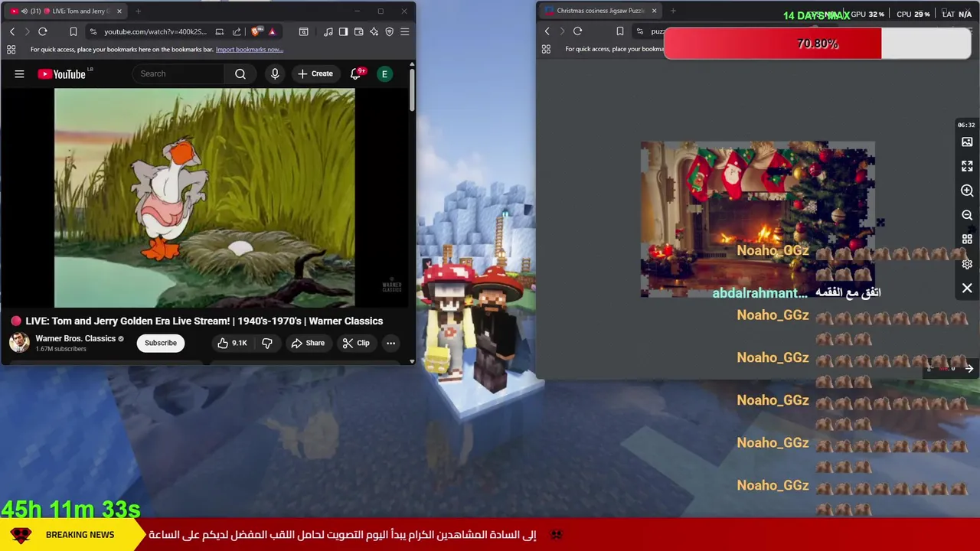The height and width of the screenshot is (551, 980).
Task: Zoom in on the jigsaw puzzle
Action: pyautogui.click(x=967, y=191)
